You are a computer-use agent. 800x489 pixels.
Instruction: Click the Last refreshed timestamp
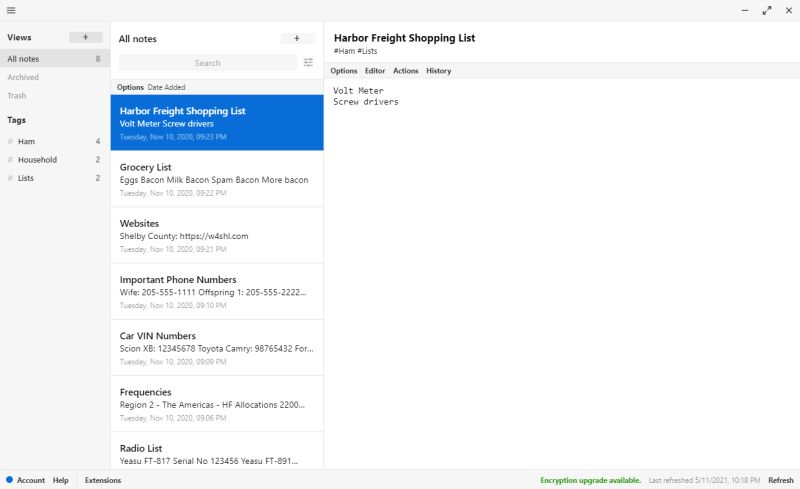tap(704, 480)
